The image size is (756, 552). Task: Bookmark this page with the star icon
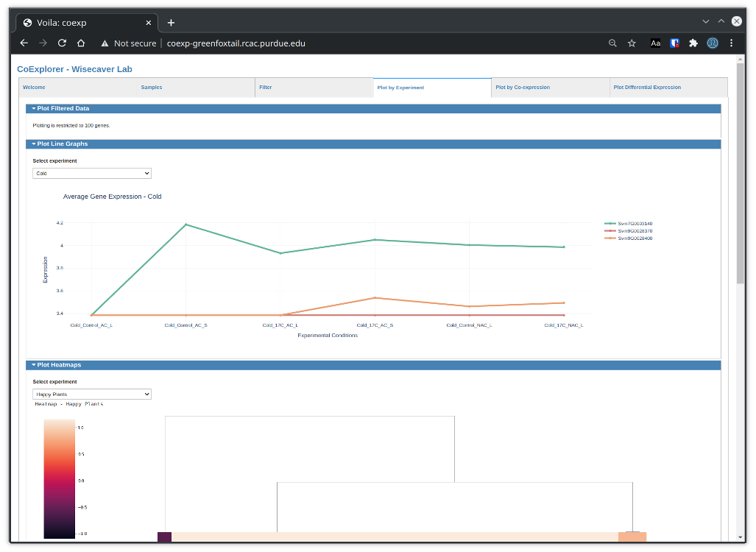tap(632, 43)
